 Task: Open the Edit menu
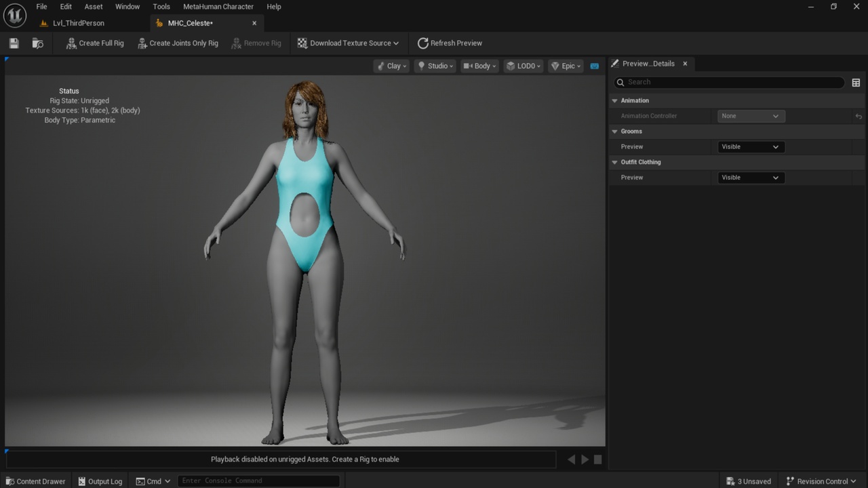(66, 7)
